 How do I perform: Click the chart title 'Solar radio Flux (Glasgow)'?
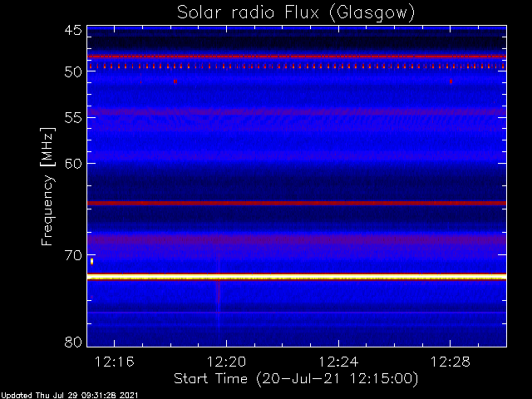click(x=296, y=13)
